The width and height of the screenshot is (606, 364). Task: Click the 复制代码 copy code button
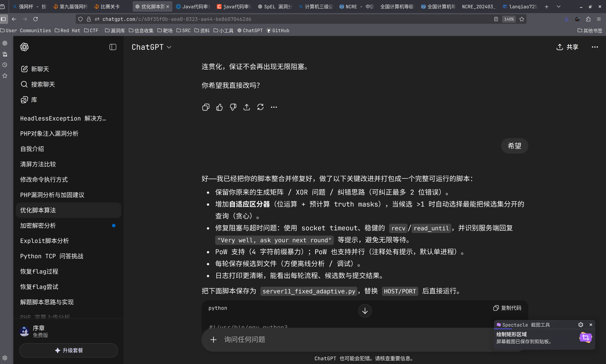[507, 308]
